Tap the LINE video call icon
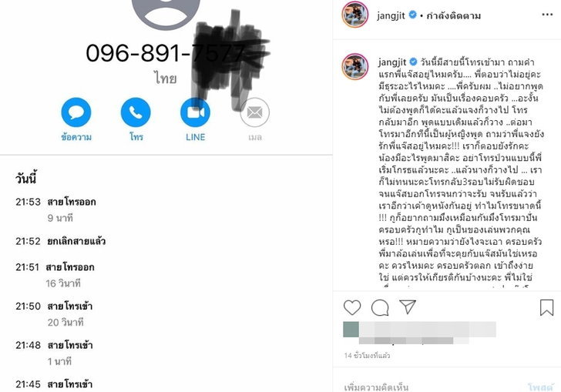This screenshot has width=561, height=392. 195,112
